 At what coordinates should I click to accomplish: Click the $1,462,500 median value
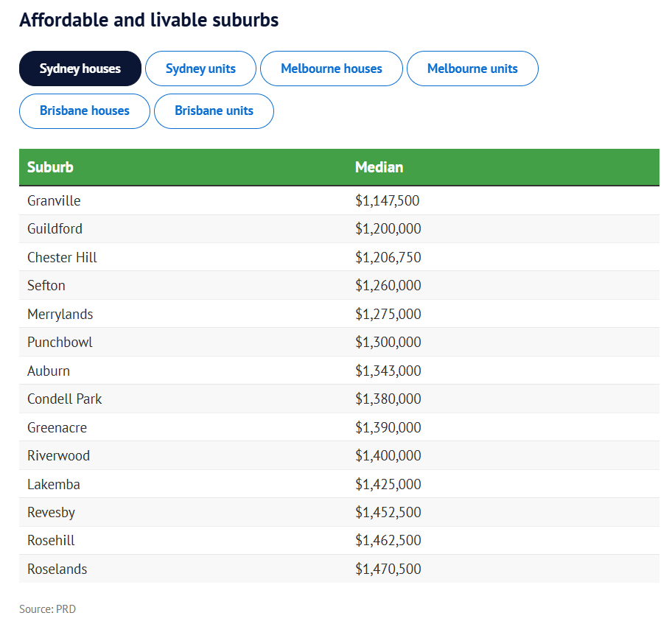pyautogui.click(x=388, y=541)
